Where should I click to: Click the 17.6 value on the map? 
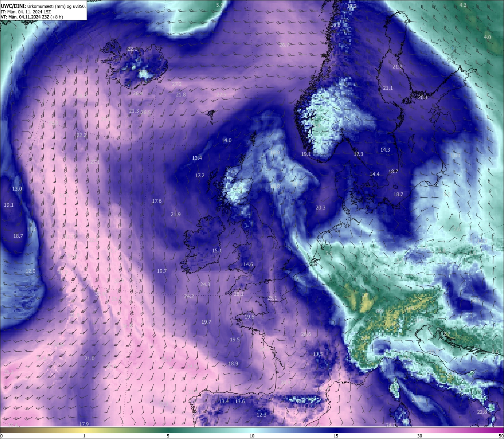(x=157, y=201)
